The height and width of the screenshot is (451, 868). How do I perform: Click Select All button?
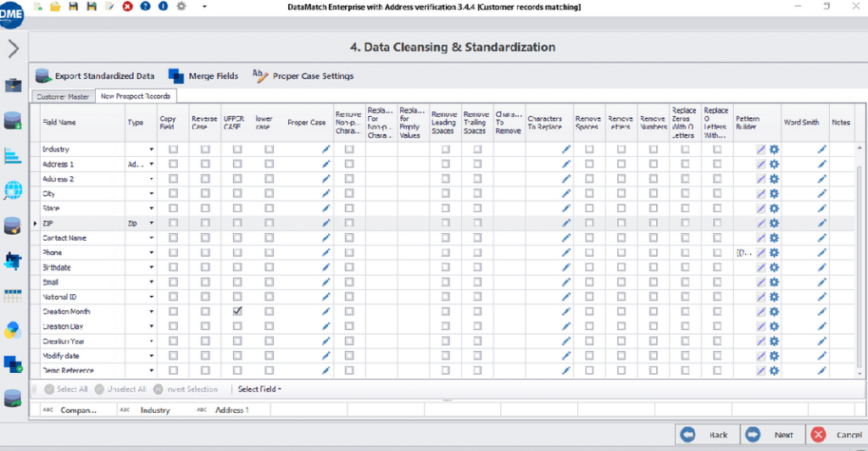click(66, 389)
